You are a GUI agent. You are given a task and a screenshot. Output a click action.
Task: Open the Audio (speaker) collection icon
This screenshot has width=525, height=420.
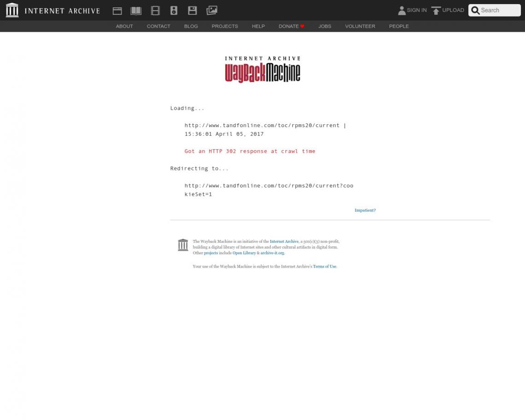(174, 11)
